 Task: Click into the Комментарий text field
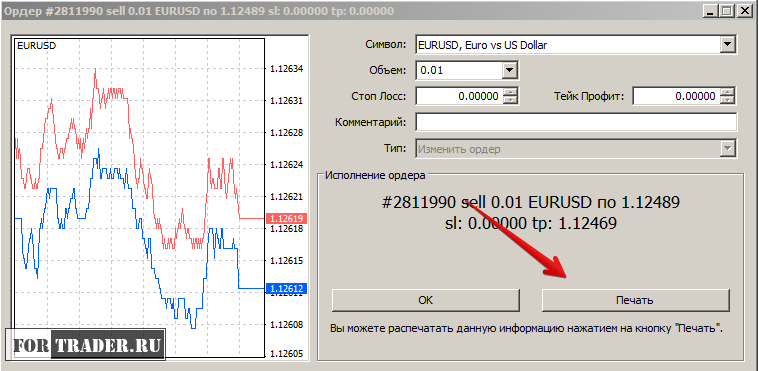pyautogui.click(x=576, y=122)
